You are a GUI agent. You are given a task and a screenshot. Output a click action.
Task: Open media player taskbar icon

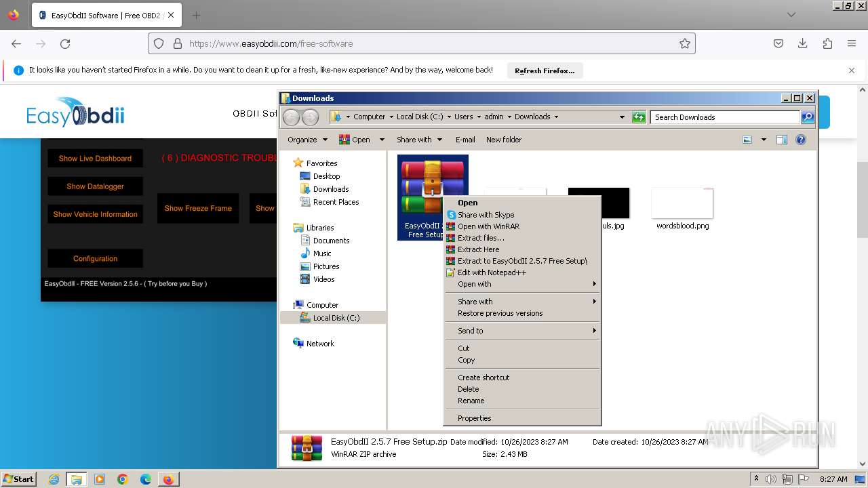click(x=100, y=479)
